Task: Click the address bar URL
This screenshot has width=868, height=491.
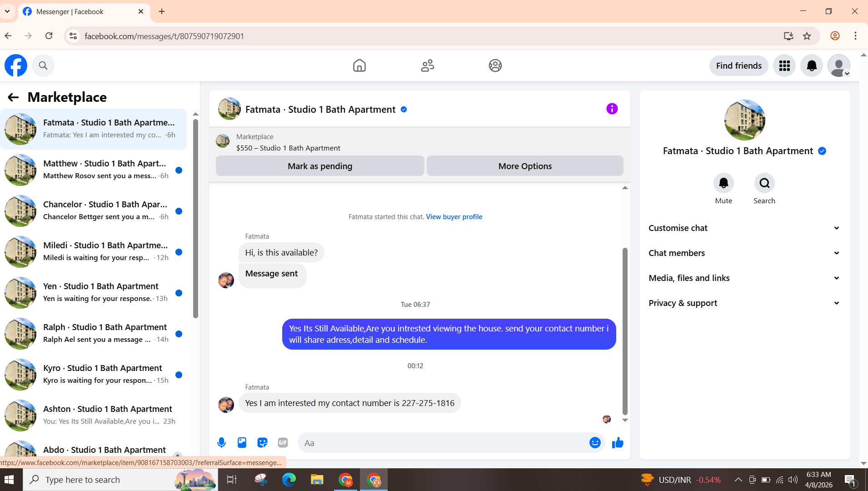Action: coord(164,36)
